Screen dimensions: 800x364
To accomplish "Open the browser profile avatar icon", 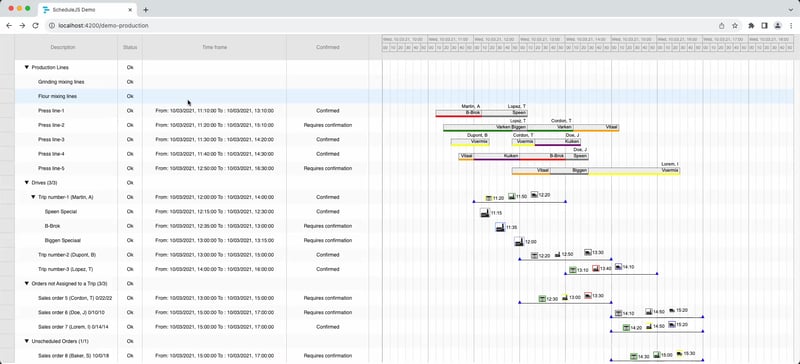I will point(778,26).
